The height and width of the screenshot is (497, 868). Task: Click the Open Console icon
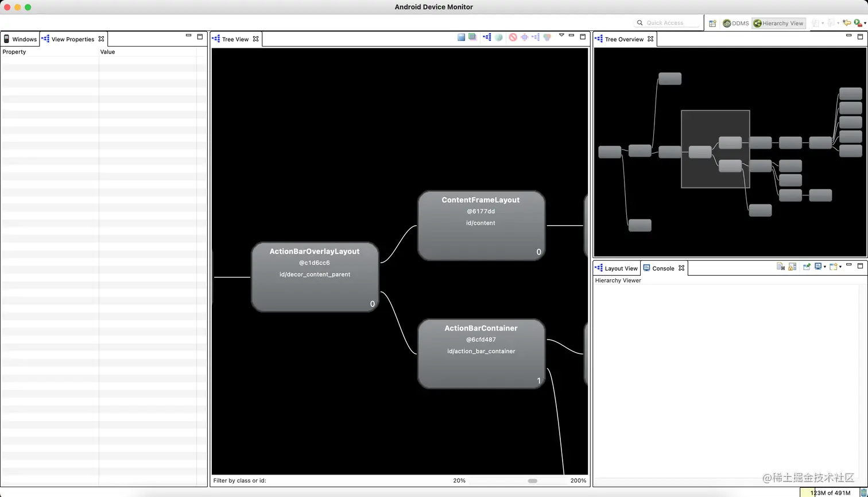(834, 267)
